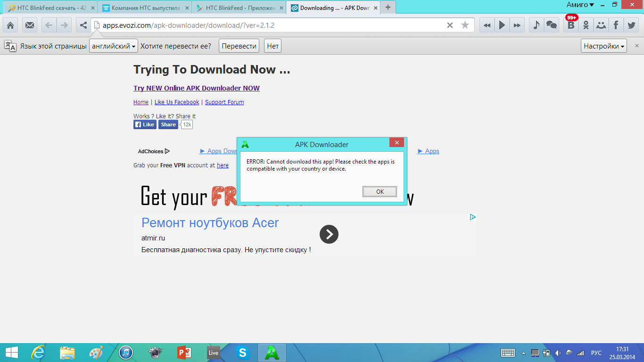Open the mail envelope icon in the toolbar

(x=30, y=25)
